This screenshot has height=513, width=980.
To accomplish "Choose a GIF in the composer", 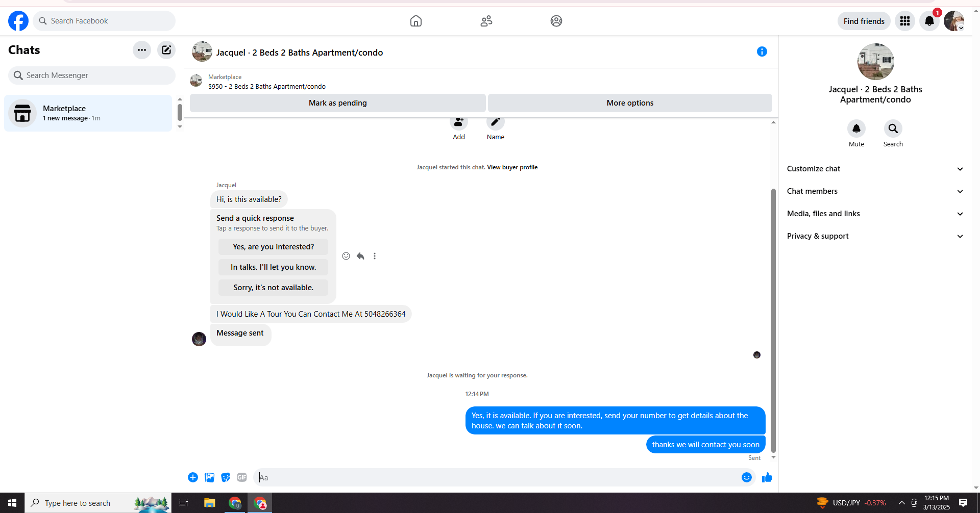I will (242, 477).
